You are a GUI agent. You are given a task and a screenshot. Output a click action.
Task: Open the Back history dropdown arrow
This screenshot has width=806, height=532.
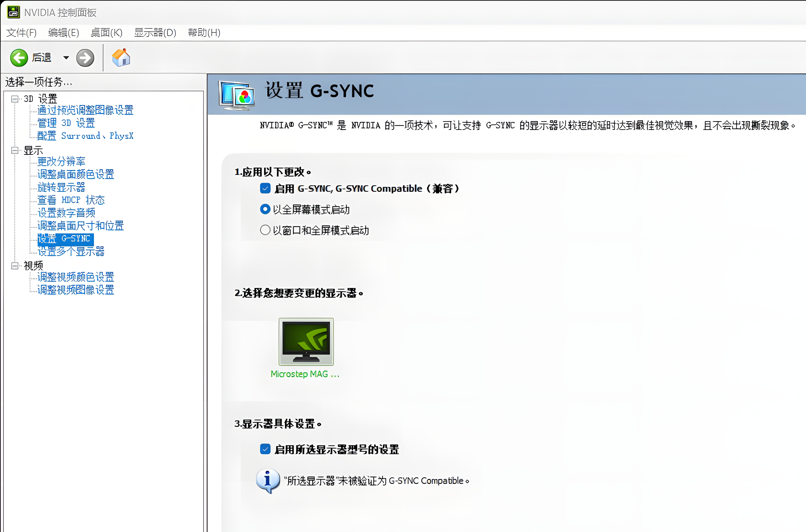click(x=66, y=58)
